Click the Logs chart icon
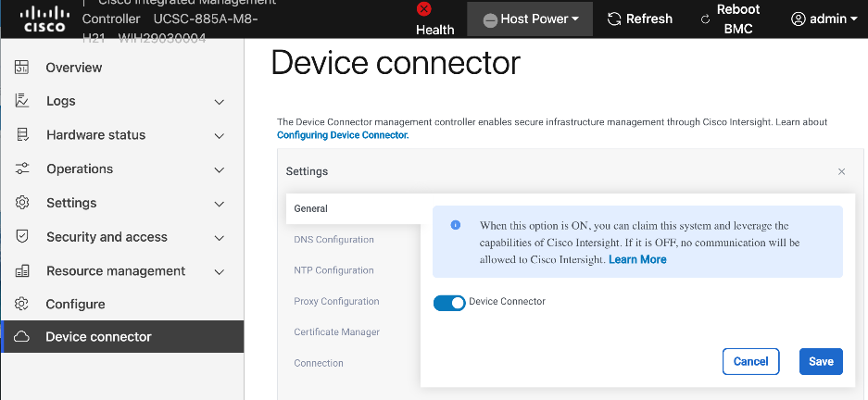 pos(21,101)
